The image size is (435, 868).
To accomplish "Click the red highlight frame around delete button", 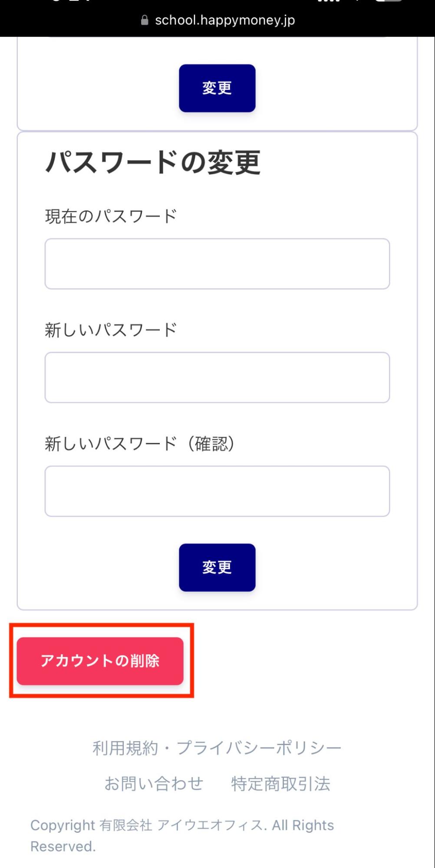I will click(x=102, y=625).
